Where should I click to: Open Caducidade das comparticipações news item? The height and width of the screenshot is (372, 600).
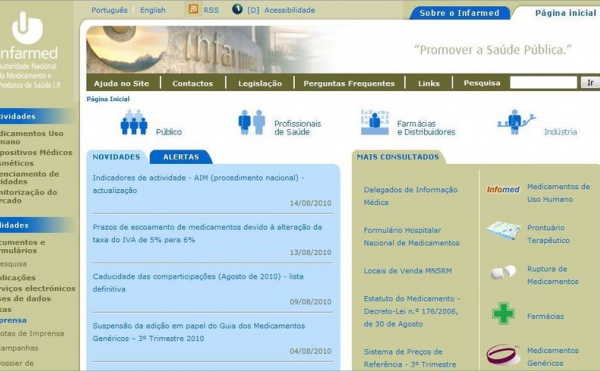pos(198,283)
